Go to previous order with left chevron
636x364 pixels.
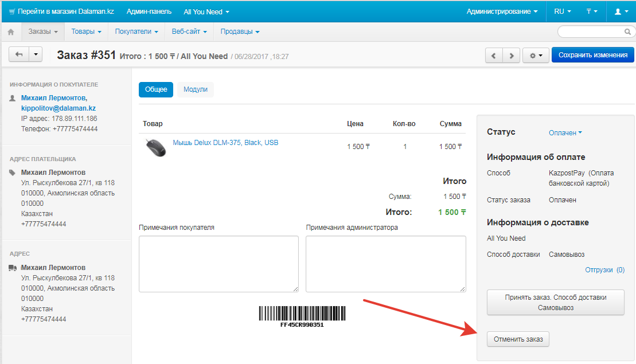tap(494, 56)
